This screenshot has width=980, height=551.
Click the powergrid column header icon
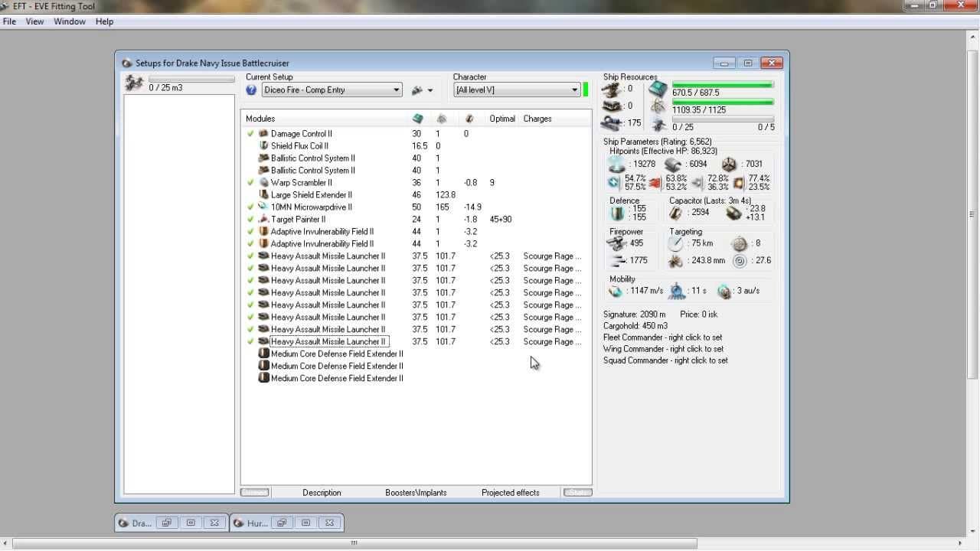click(442, 119)
